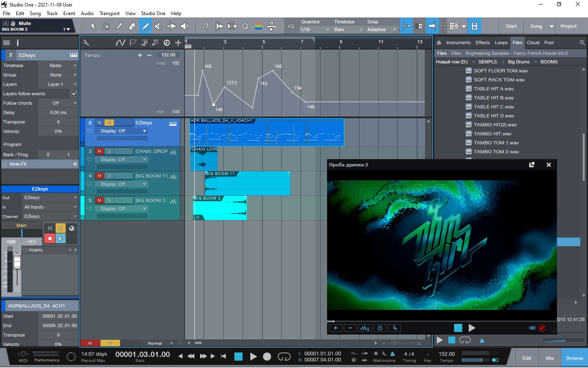
Task: Detach the video player window
Action: coord(532,165)
